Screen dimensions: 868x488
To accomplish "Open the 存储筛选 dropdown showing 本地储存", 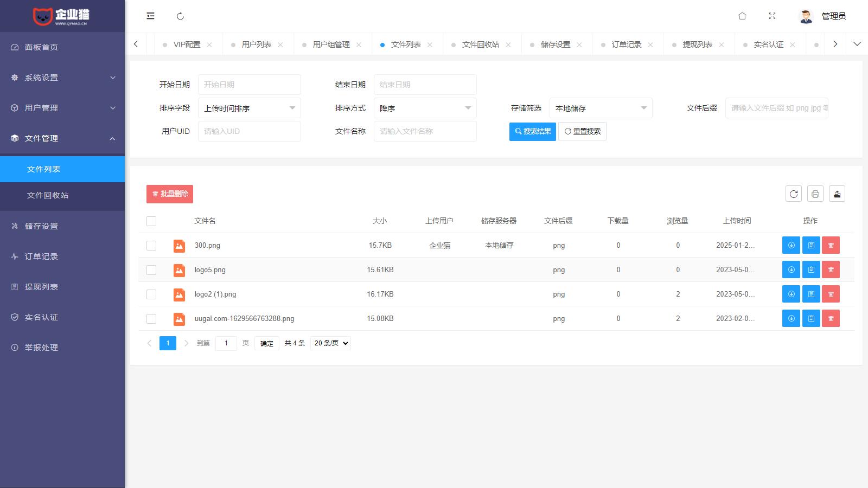I will [601, 108].
